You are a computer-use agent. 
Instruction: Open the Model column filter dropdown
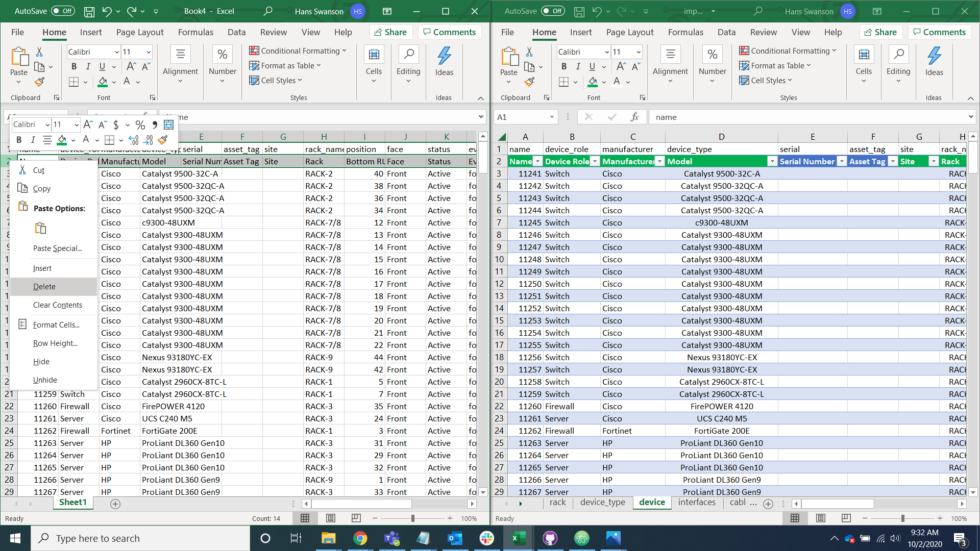pos(772,162)
